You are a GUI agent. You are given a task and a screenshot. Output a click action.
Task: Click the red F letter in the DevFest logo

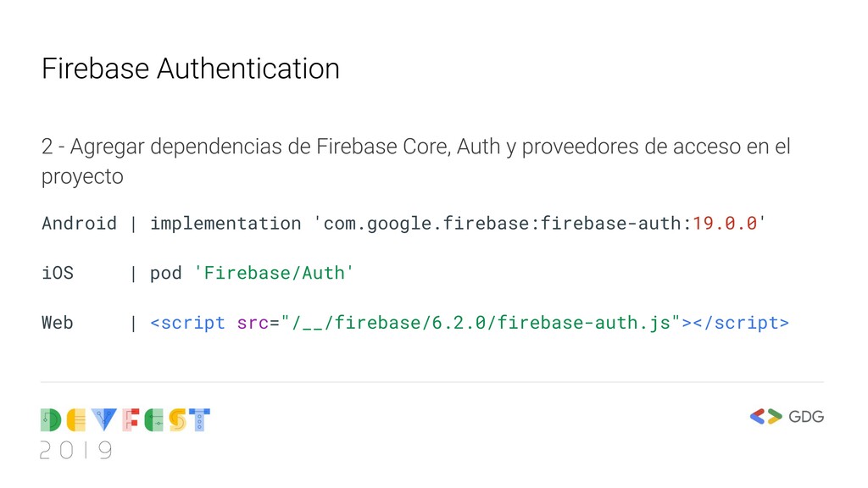[131, 420]
